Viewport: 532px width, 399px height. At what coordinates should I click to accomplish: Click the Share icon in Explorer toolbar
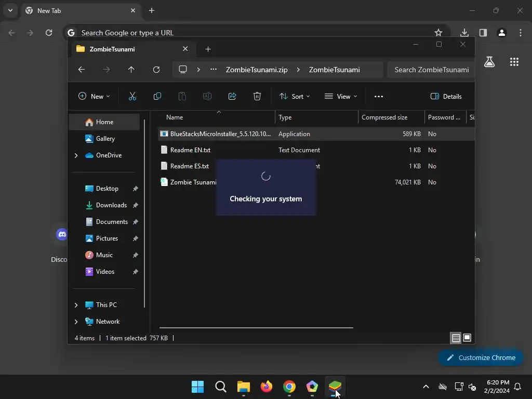(232, 96)
